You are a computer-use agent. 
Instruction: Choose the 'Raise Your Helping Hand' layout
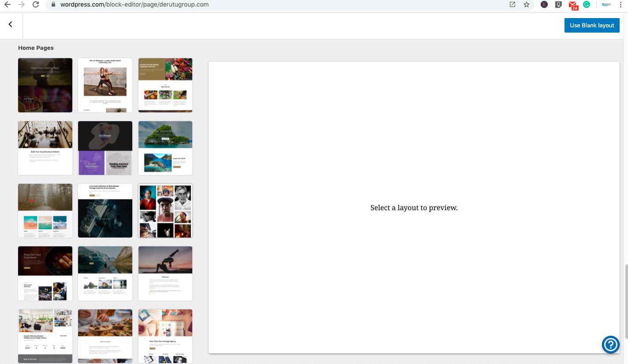coord(45,85)
